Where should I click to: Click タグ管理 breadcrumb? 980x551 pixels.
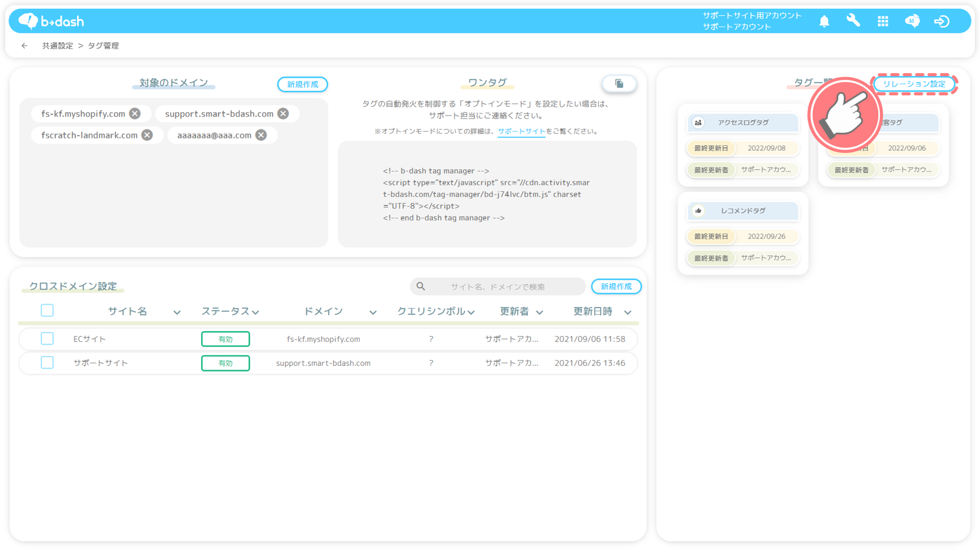point(103,46)
